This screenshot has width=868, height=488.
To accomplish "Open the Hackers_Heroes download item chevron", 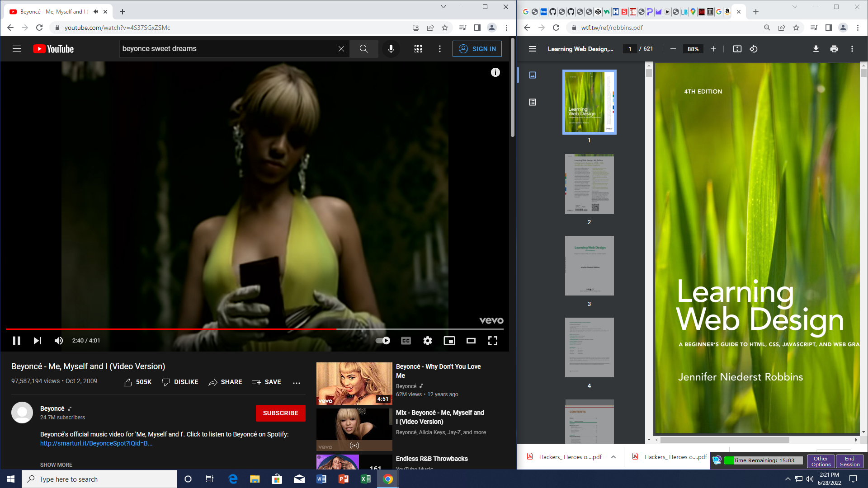I will coord(613,457).
